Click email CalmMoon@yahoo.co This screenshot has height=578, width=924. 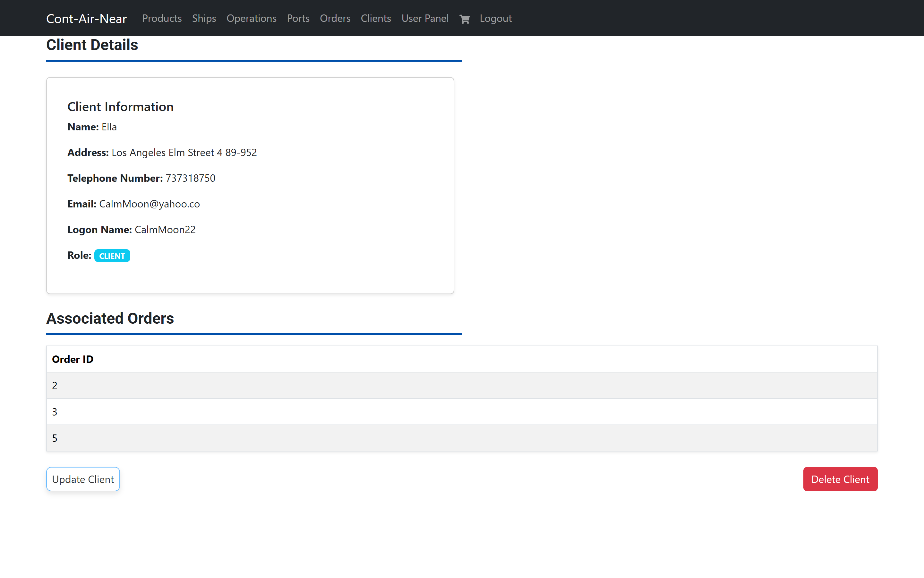click(x=149, y=204)
